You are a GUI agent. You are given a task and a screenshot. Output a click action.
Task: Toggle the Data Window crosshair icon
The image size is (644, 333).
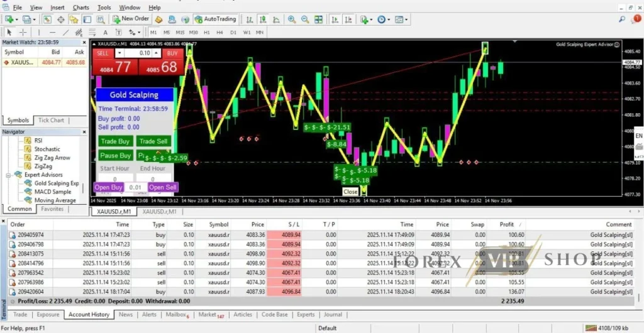(x=61, y=19)
